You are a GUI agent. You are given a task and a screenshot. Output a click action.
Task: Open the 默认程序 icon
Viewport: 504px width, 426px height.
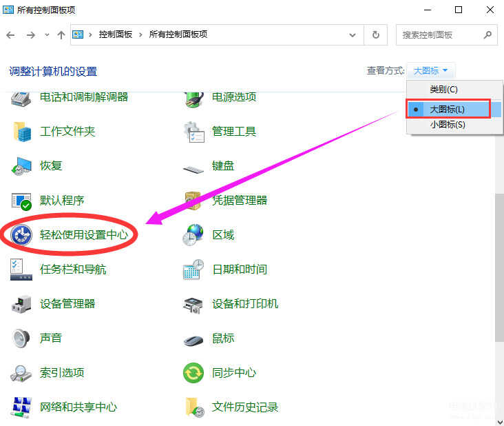tap(21, 201)
